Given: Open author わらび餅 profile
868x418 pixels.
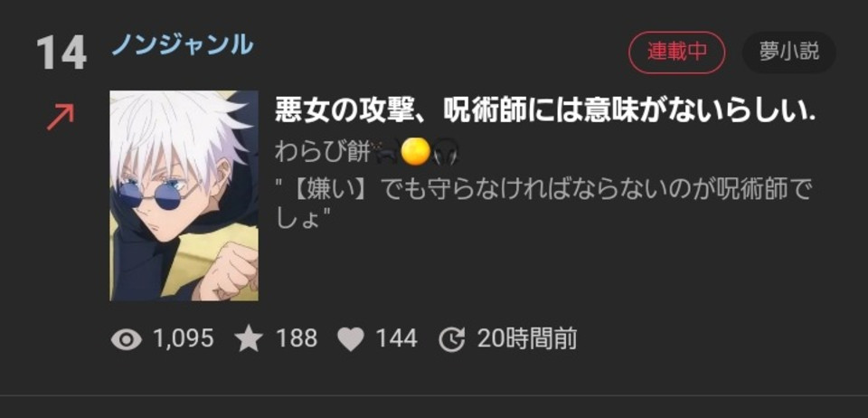Looking at the screenshot, I should 322,153.
